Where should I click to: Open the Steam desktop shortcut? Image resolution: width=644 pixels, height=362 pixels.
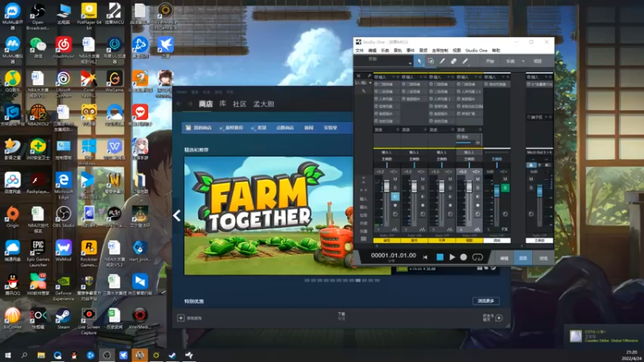(64, 319)
